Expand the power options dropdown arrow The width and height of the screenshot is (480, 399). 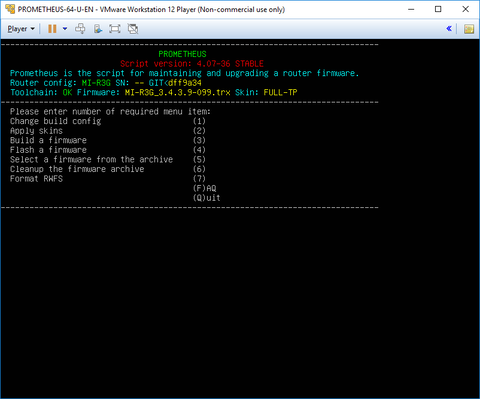pyautogui.click(x=65, y=29)
